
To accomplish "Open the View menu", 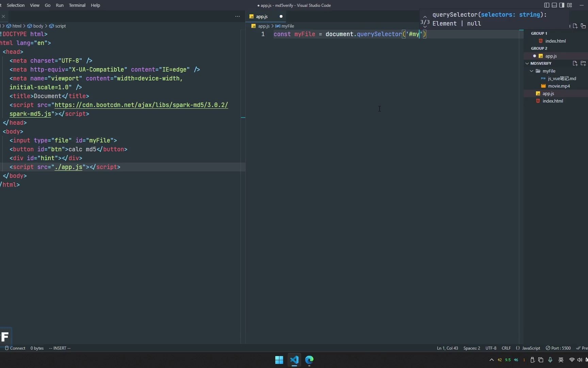I will point(34,5).
